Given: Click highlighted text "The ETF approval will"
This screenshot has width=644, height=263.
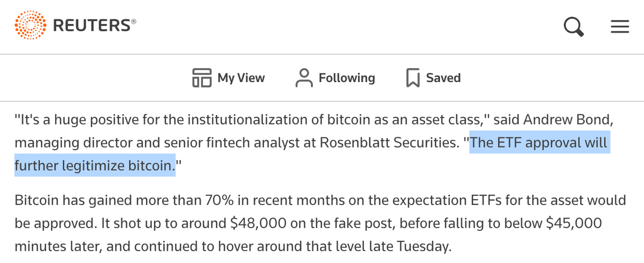Looking at the screenshot, I should coord(539,143).
